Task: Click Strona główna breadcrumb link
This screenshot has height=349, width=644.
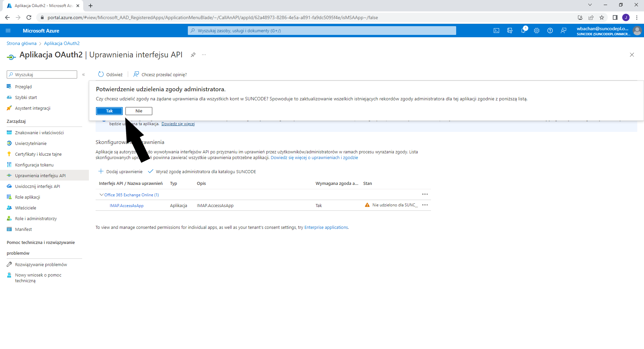Action: [21, 43]
